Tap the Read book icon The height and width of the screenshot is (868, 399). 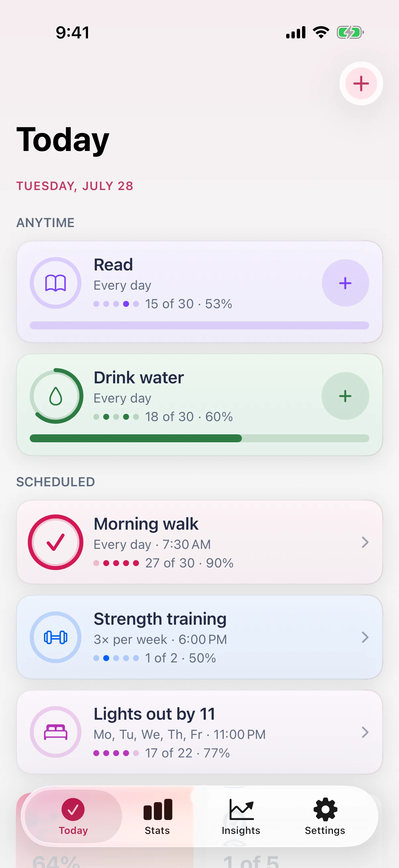point(56,283)
